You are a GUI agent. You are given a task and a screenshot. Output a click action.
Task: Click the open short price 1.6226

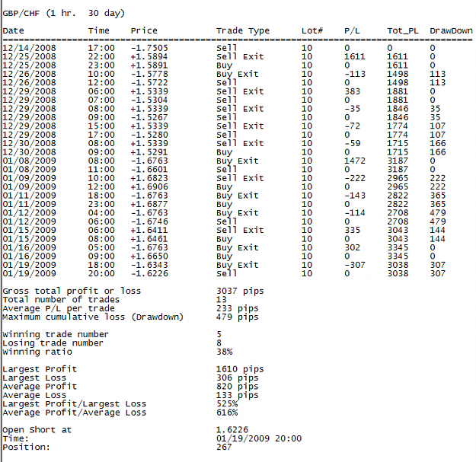[x=232, y=430]
